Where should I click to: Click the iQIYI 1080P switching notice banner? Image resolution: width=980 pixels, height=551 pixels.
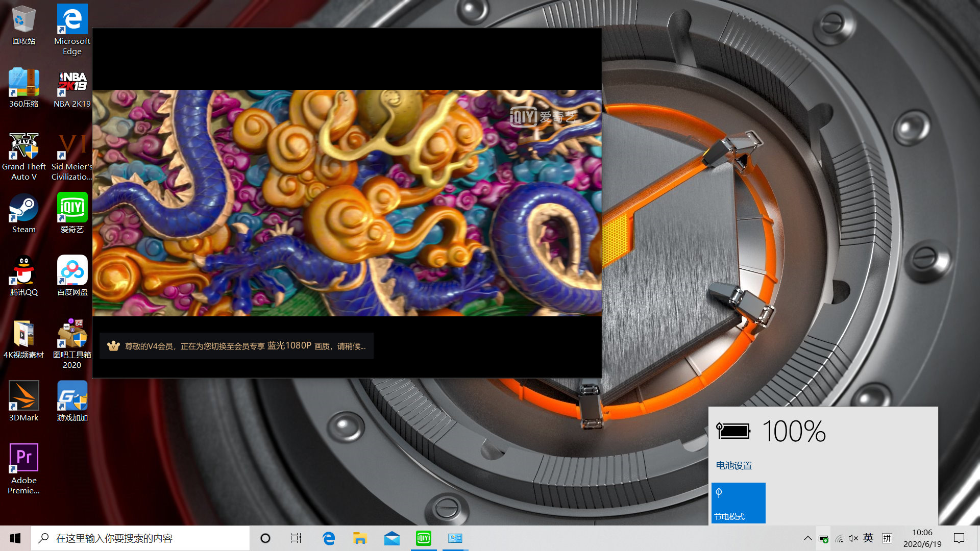(236, 346)
